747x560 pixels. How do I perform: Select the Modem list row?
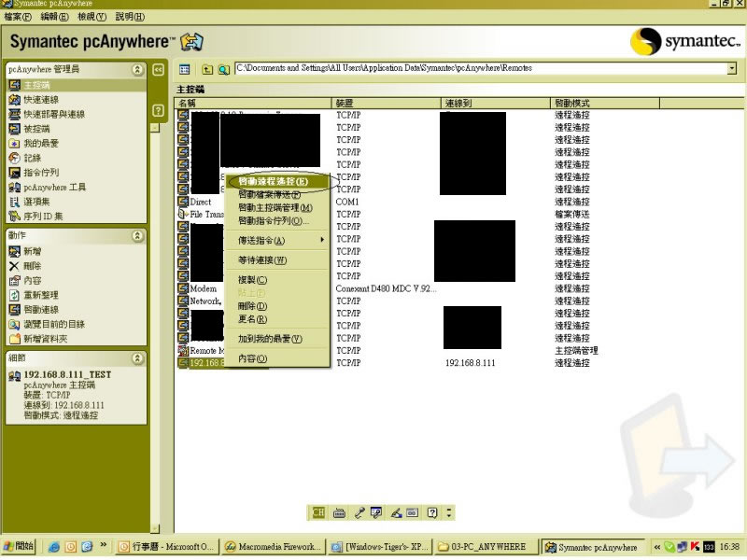click(x=204, y=288)
